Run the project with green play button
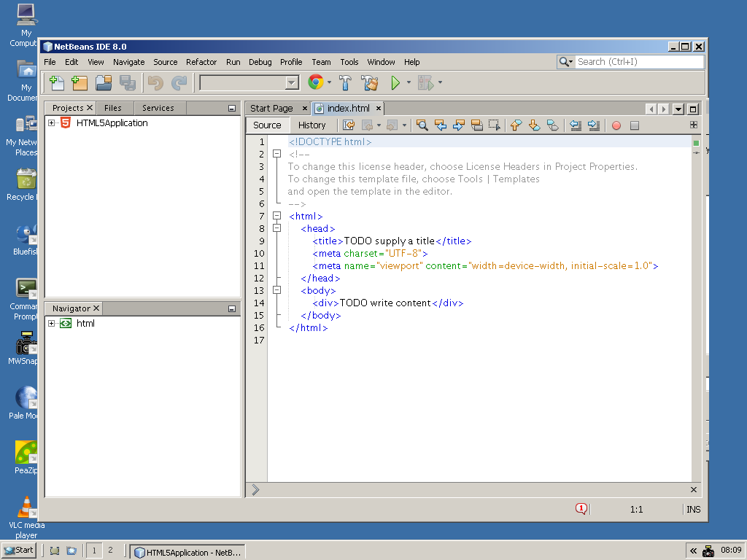Viewport: 747px width, 560px height. click(395, 83)
